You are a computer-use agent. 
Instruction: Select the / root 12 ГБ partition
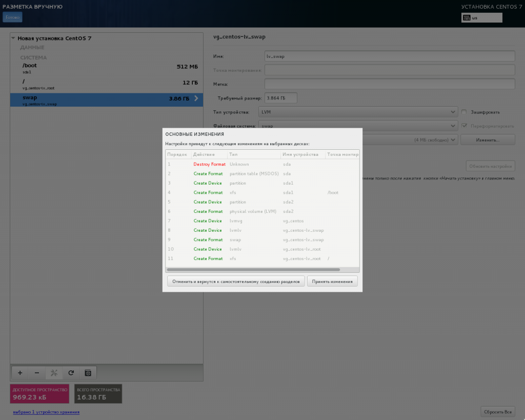point(107,84)
